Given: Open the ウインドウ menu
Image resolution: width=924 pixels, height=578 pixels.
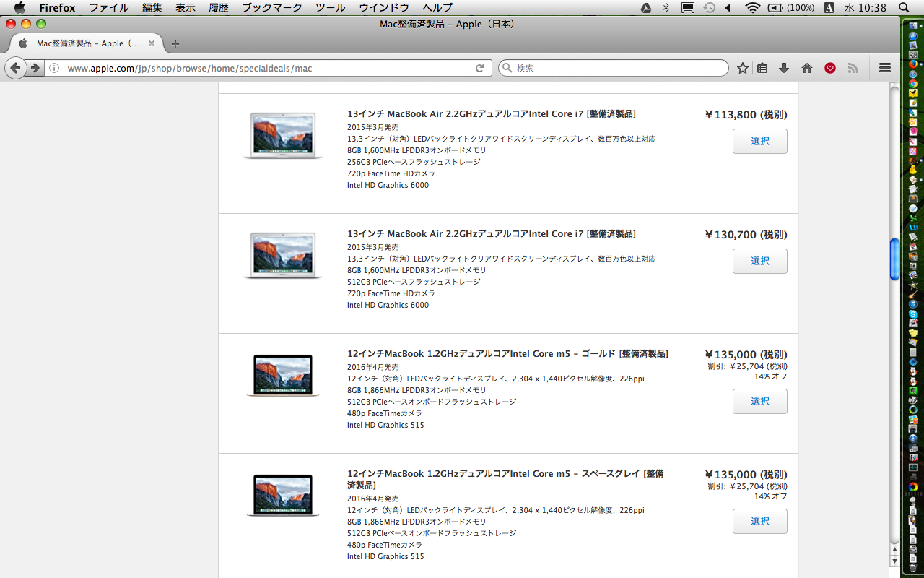Looking at the screenshot, I should click(384, 7).
